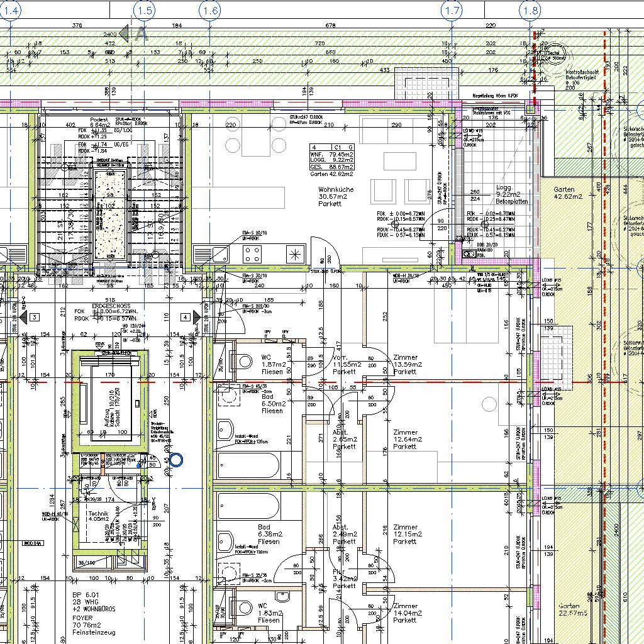
Task: Click the Vorr. 11.55m2 Parkett label
Action: point(346,364)
